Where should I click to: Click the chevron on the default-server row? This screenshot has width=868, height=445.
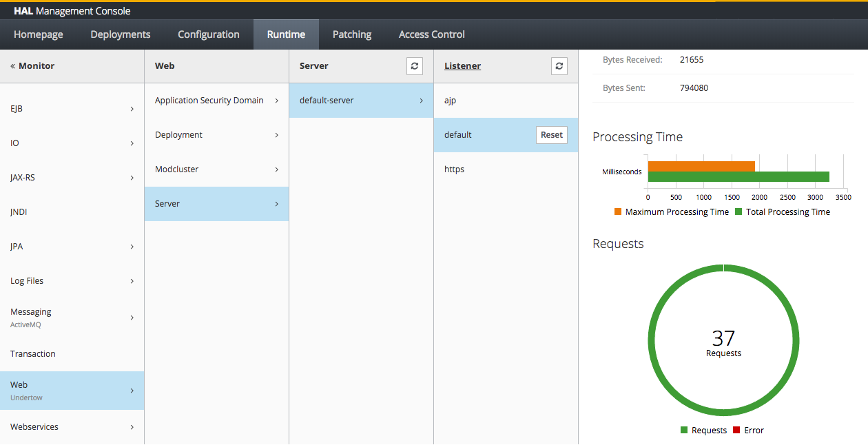[x=421, y=101]
